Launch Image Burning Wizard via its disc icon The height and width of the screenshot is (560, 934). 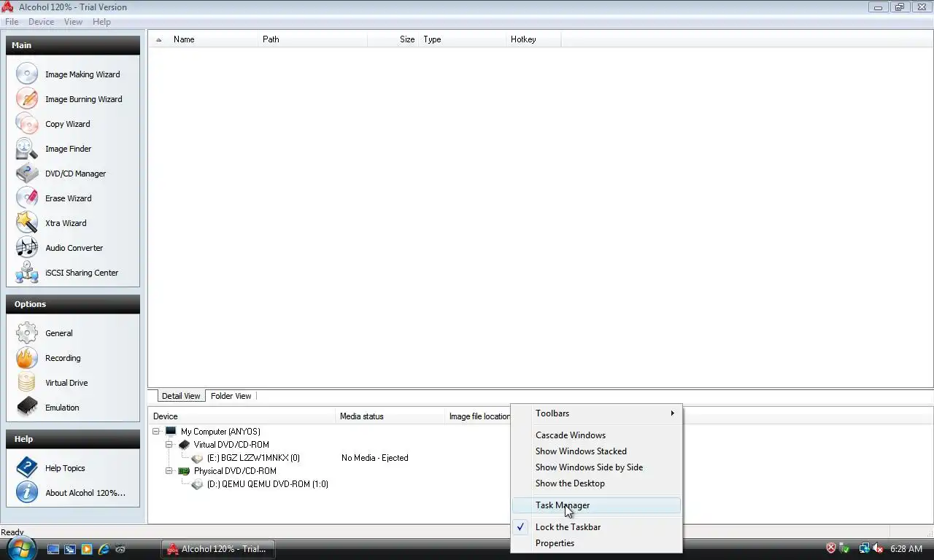coord(27,98)
